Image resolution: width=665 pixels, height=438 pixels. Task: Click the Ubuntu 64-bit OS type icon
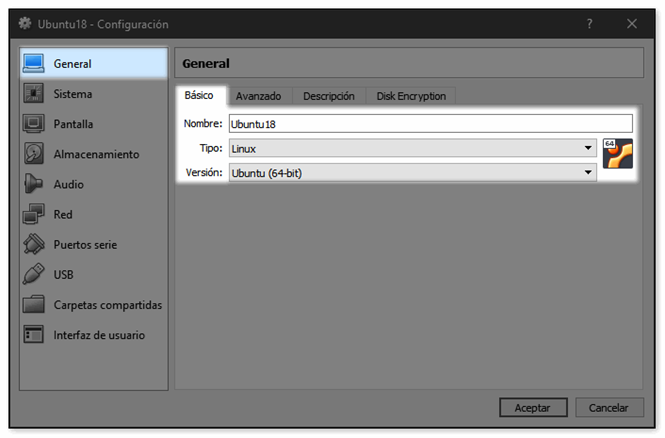(618, 153)
